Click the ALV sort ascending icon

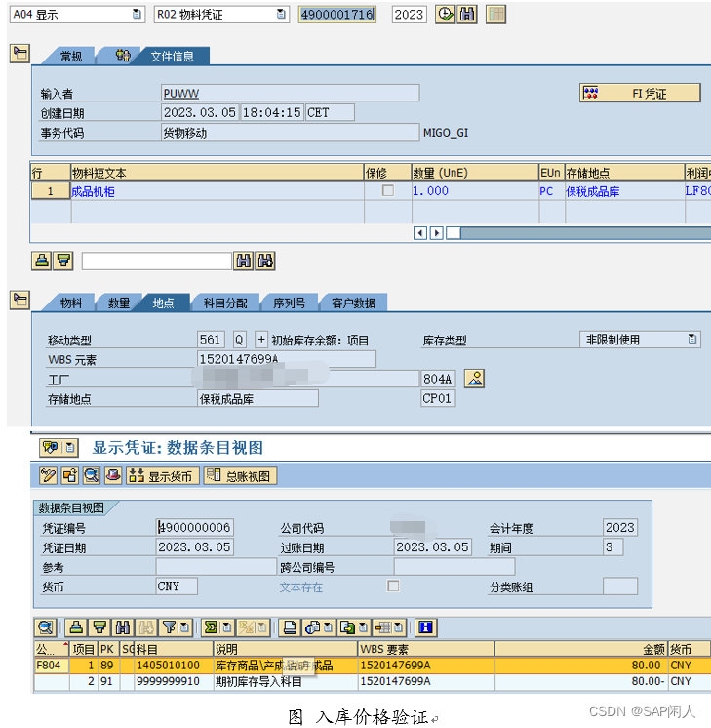tap(77, 627)
